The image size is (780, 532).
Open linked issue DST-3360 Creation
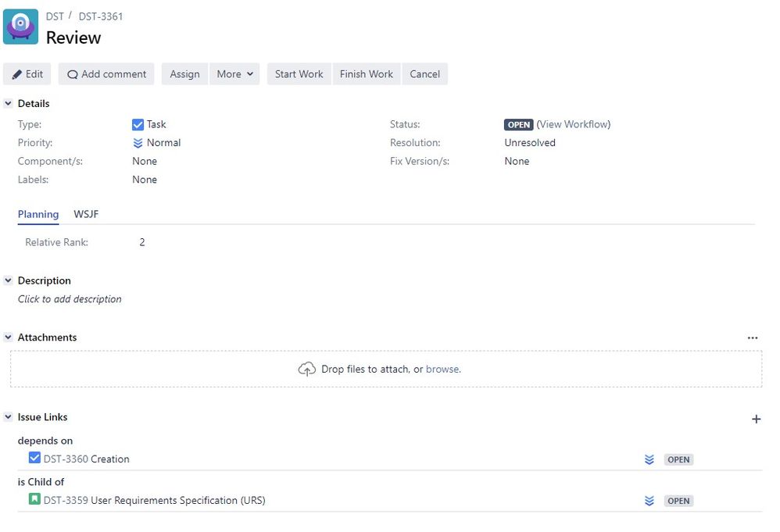(87, 459)
